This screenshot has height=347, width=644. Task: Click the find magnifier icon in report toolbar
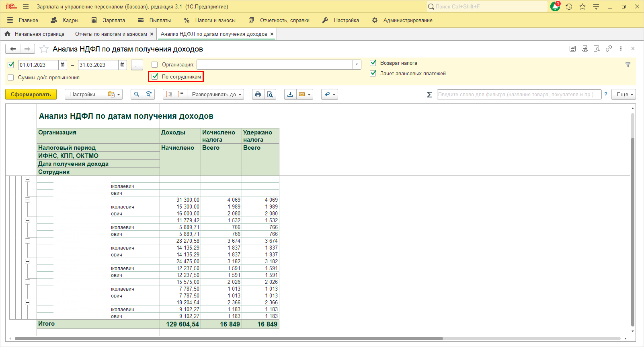pos(137,94)
